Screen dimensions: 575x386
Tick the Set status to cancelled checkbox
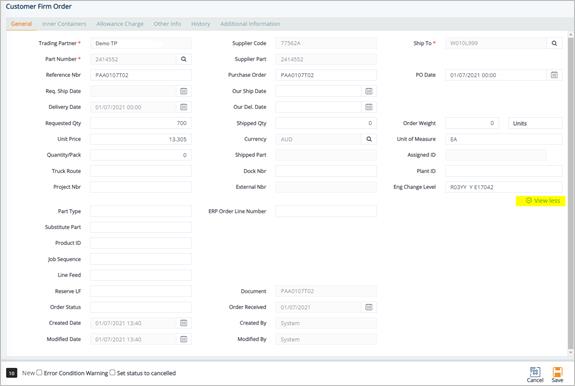tap(113, 372)
